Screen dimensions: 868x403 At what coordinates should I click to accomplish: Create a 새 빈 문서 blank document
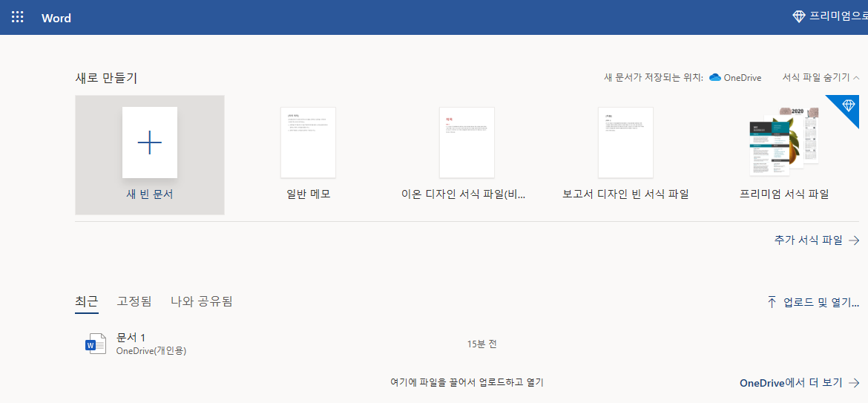click(149, 154)
